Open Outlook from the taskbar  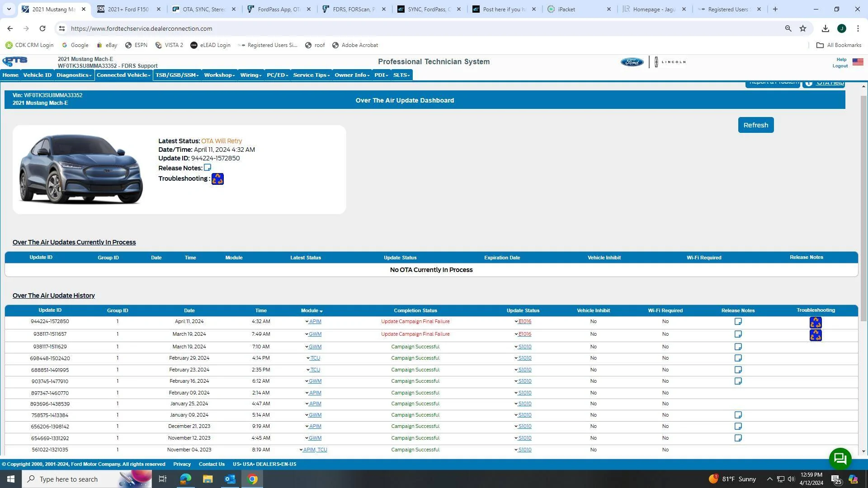[230, 479]
